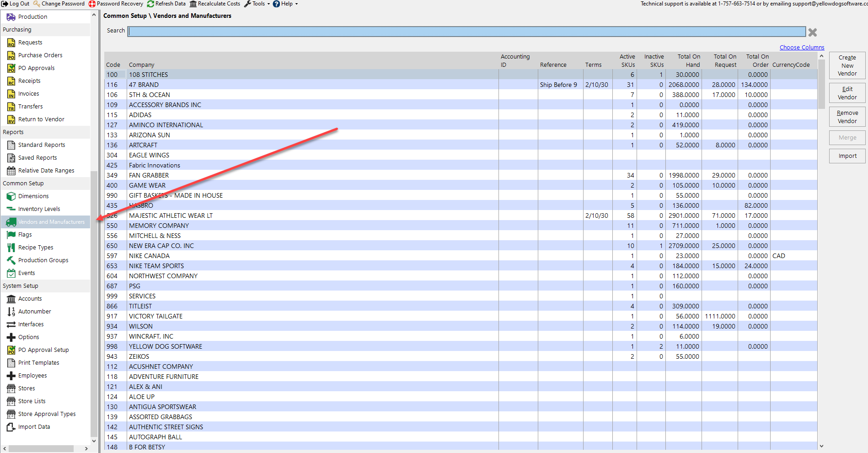The height and width of the screenshot is (453, 868).
Task: Select Change Password from top menu
Action: tap(59, 4)
